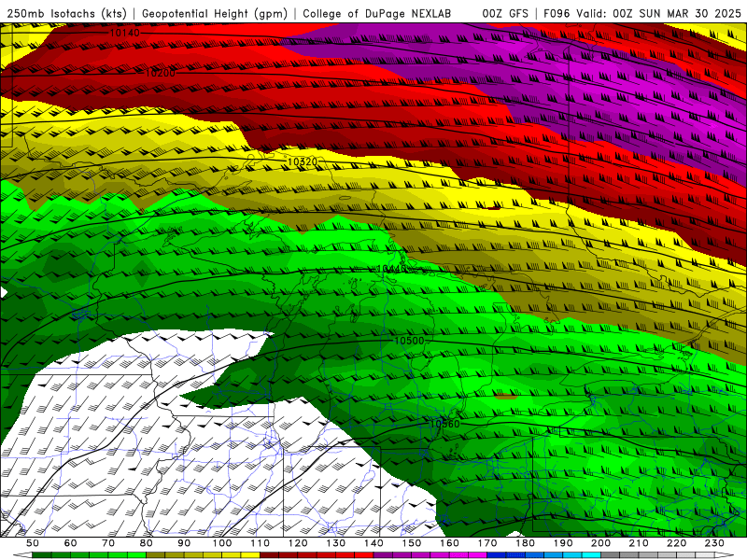Click the 60 value on the color scale
This screenshot has height=560, width=747.
(x=71, y=543)
